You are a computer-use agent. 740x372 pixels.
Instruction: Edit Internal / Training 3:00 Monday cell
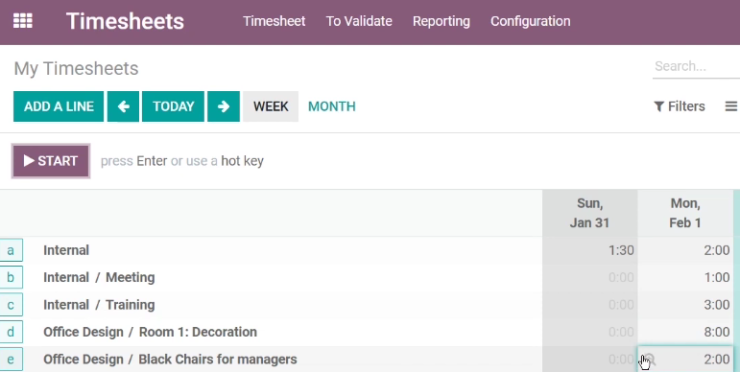click(685, 305)
